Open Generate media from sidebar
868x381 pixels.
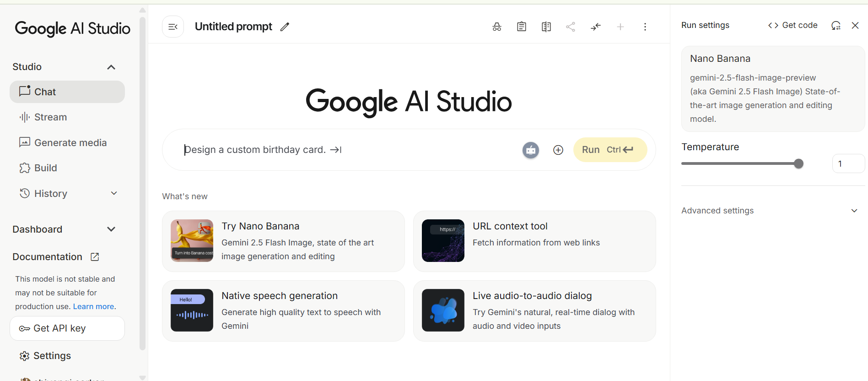coord(70,143)
